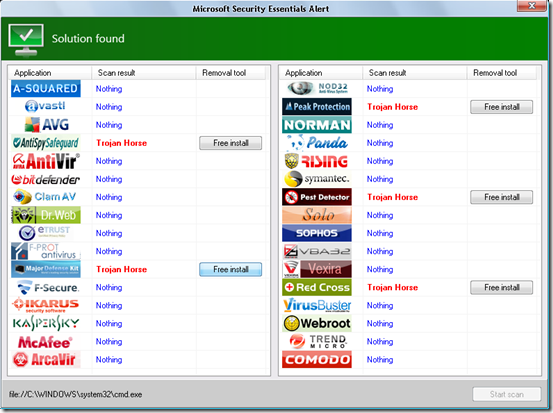The image size is (553, 413).
Task: Click the AVG logo
Action: (x=47, y=124)
